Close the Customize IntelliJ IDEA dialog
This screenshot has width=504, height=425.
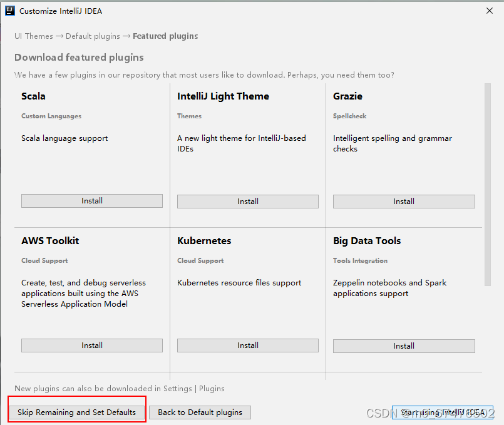[x=490, y=11]
